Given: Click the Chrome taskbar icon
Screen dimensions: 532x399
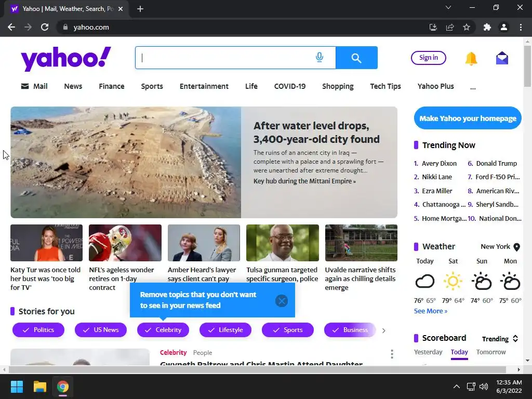Looking at the screenshot, I should coord(62,387).
